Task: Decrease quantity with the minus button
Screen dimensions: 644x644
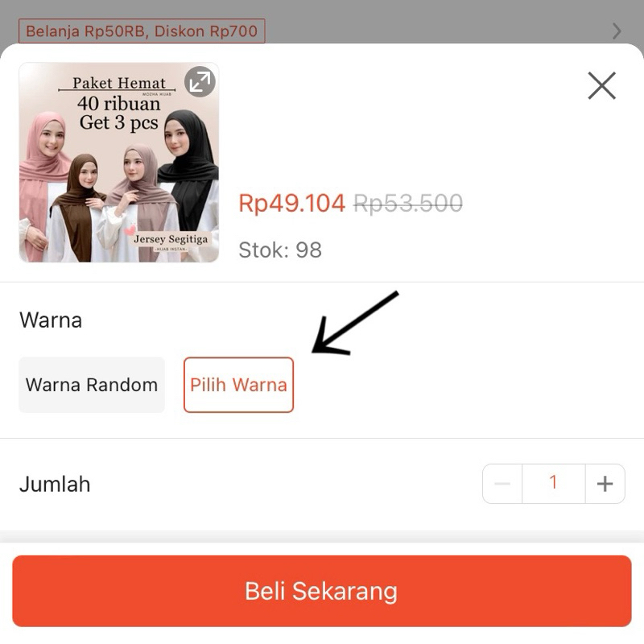Action: [x=502, y=484]
